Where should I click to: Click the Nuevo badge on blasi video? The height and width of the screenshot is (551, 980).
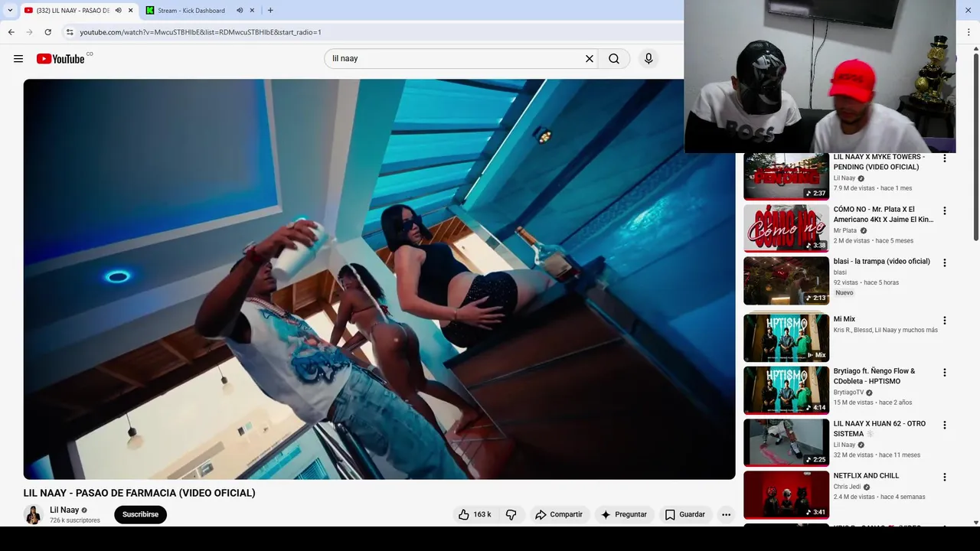844,293
